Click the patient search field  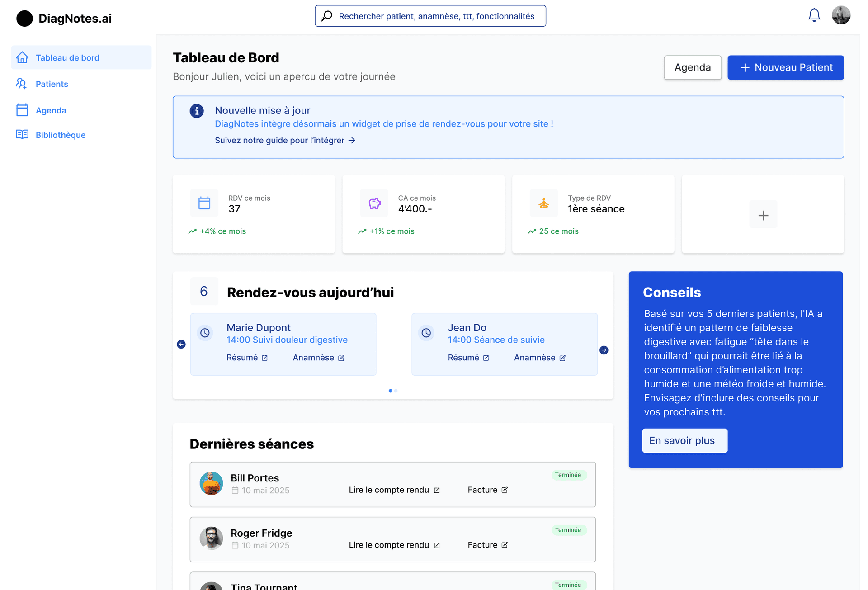(430, 15)
